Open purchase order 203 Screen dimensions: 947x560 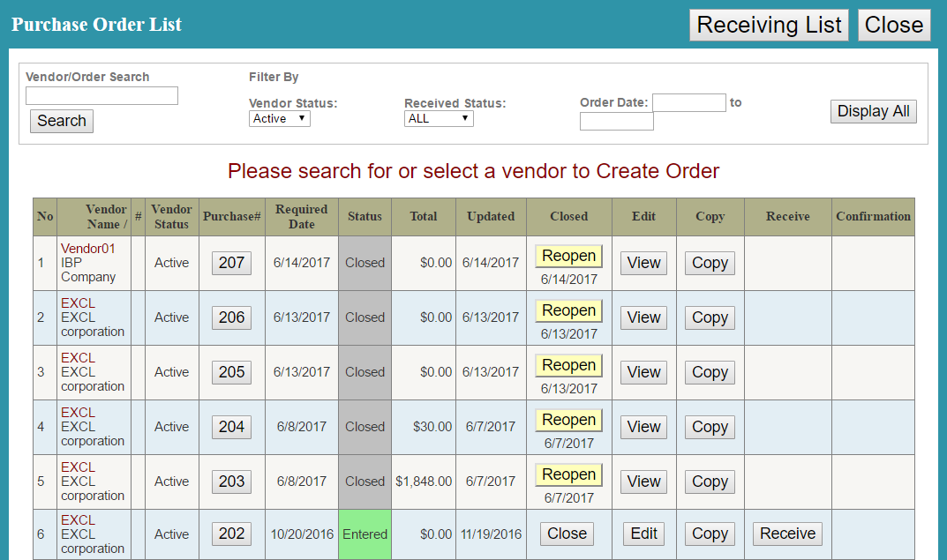[231, 482]
